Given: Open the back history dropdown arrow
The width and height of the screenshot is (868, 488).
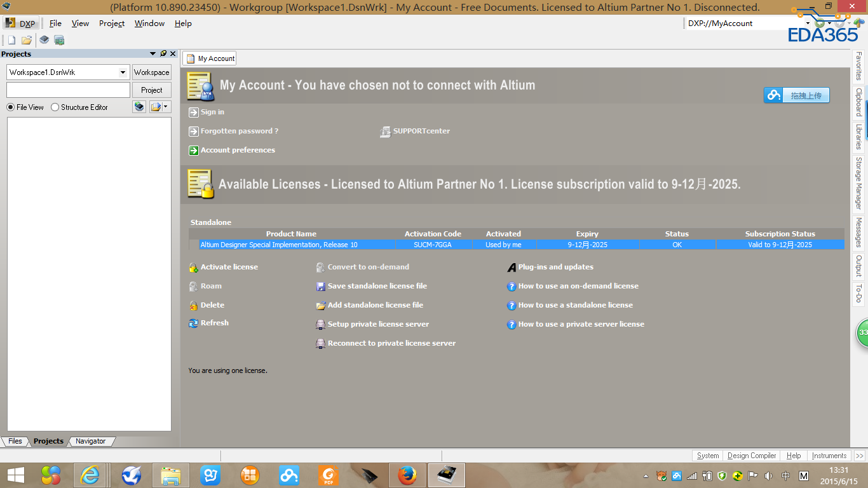Looking at the screenshot, I should coord(830,24).
